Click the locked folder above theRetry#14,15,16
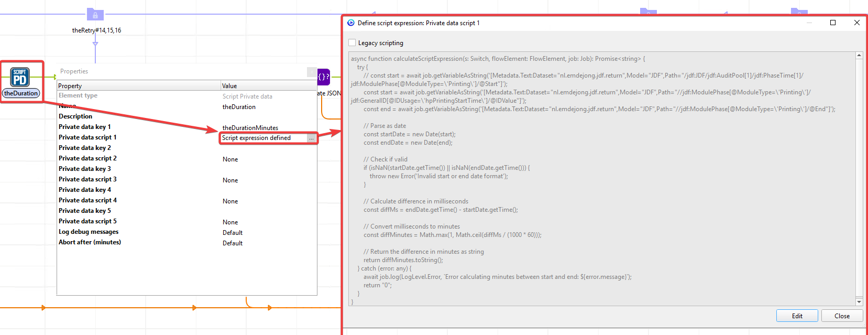This screenshot has height=335, width=868. (95, 14)
